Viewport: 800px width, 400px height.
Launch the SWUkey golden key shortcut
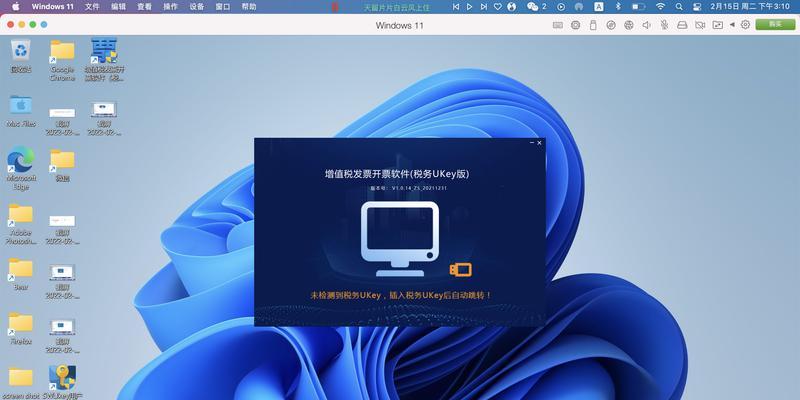click(x=62, y=378)
